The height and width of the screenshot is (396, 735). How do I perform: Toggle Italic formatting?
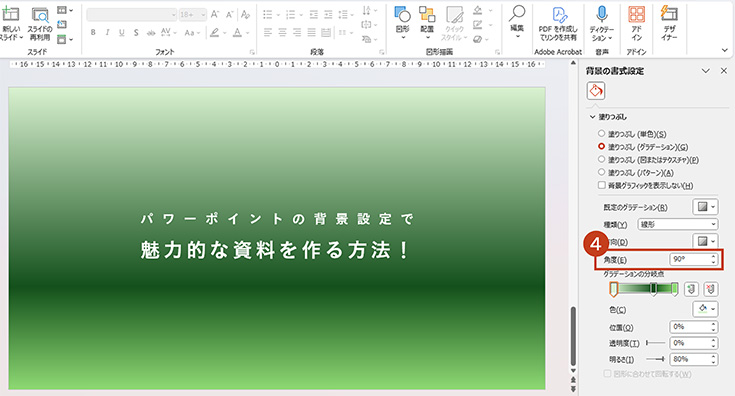107,32
